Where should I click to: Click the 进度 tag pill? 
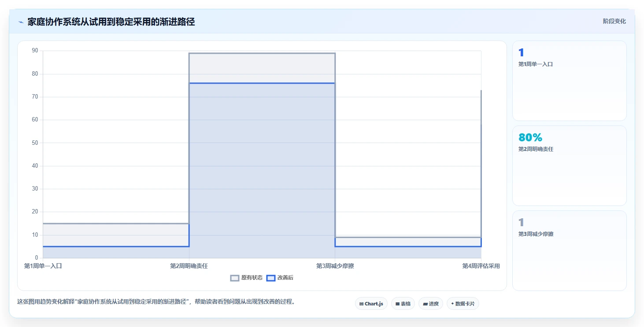point(431,304)
